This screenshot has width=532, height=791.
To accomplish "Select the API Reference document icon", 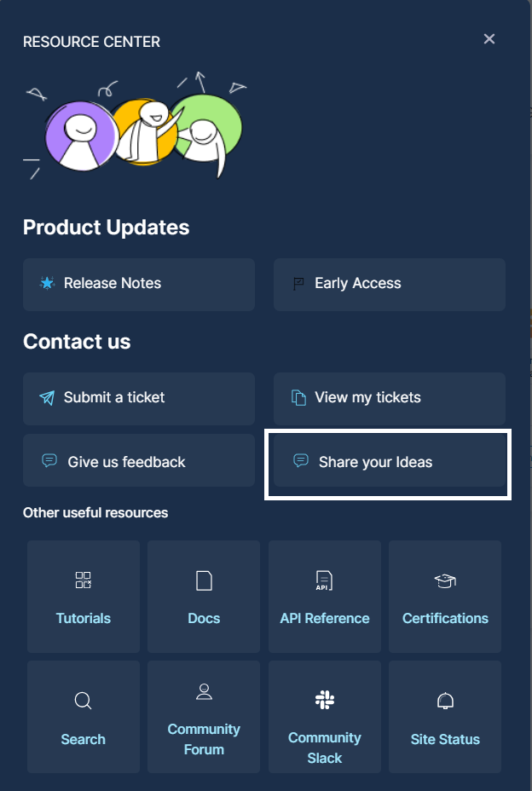I will 324,580.
